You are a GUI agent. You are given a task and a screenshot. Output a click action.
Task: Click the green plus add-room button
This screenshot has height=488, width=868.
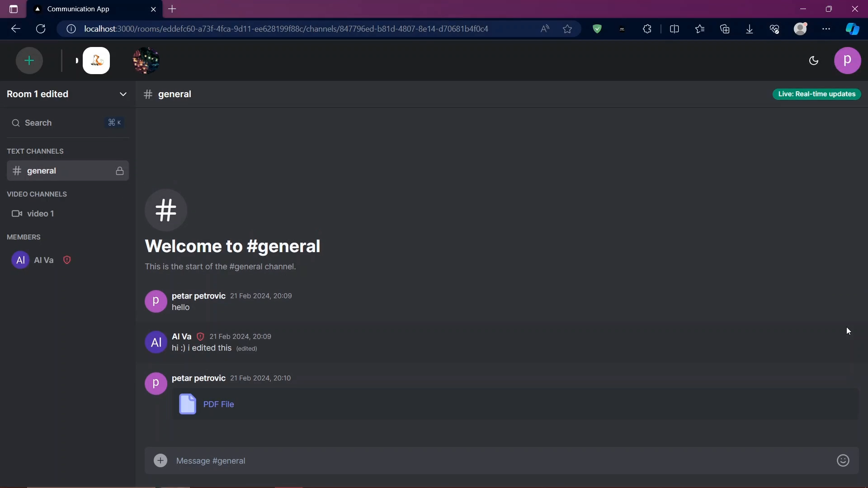[x=29, y=61]
